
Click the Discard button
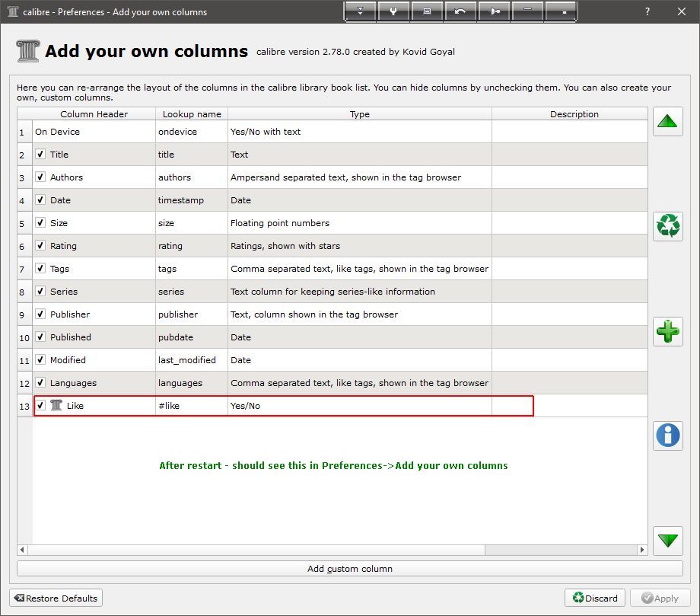[595, 598]
